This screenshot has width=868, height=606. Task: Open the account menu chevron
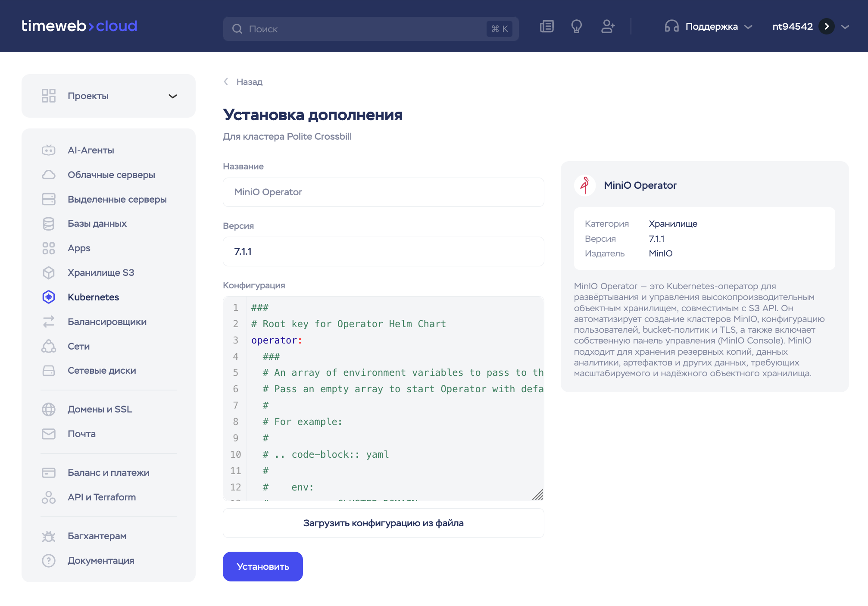(845, 27)
